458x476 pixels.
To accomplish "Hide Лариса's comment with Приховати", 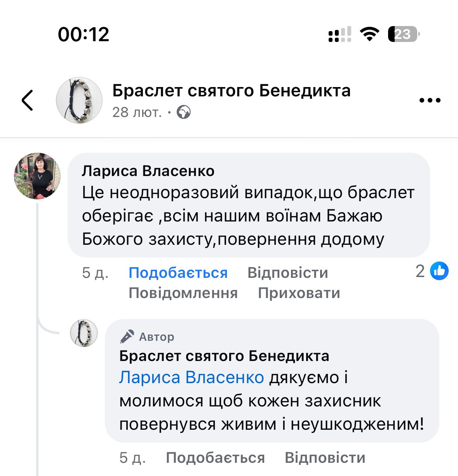I will tap(299, 293).
